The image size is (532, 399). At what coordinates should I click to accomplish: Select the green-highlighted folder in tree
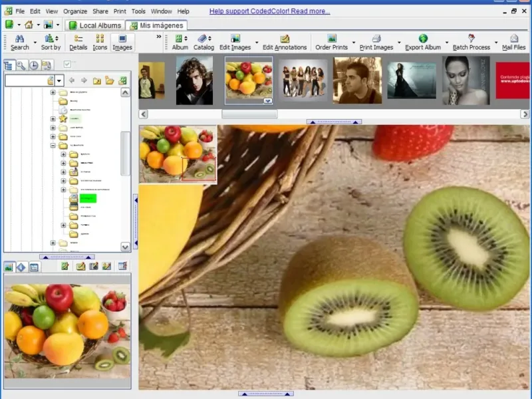(88, 198)
